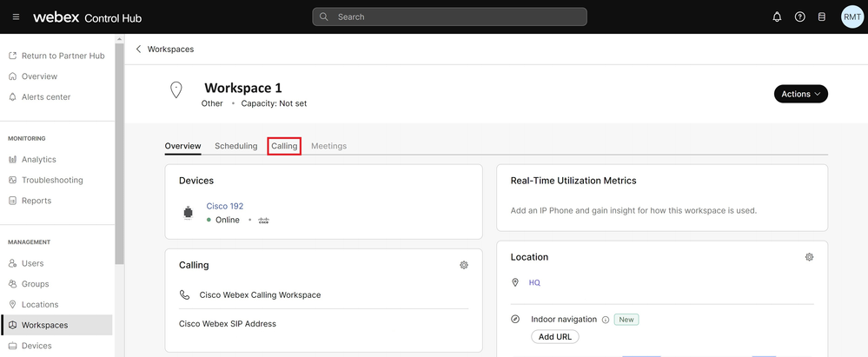Click the Indoor navigation compass icon

click(x=515, y=320)
